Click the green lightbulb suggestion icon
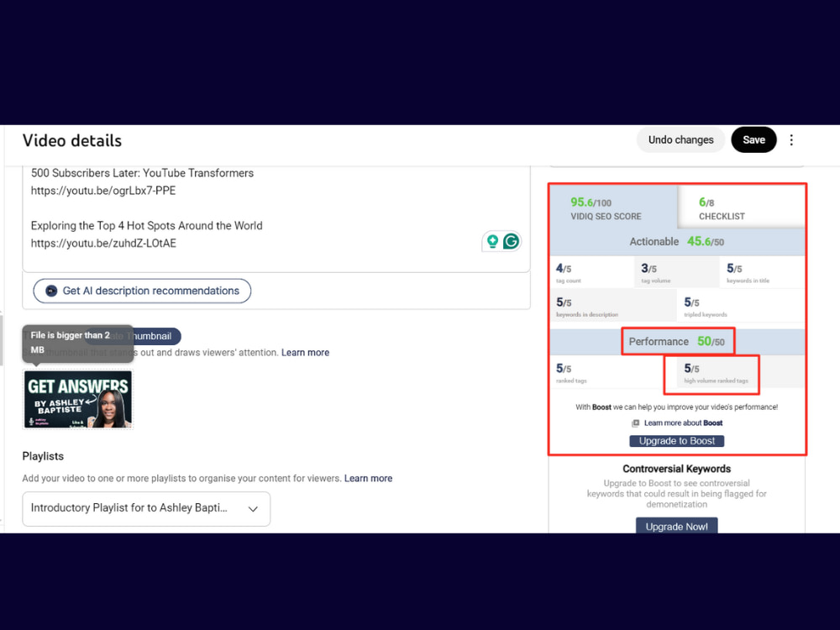This screenshot has height=630, width=840. click(492, 242)
